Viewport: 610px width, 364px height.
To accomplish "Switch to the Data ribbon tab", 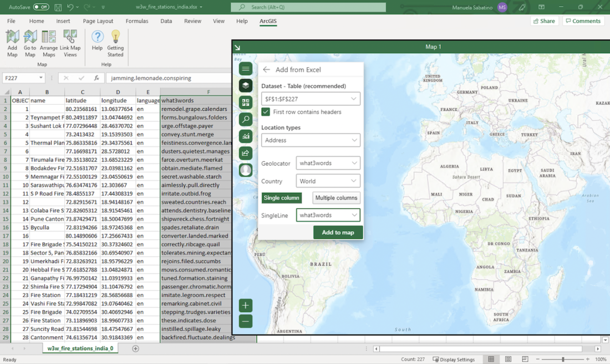I will pos(166,21).
